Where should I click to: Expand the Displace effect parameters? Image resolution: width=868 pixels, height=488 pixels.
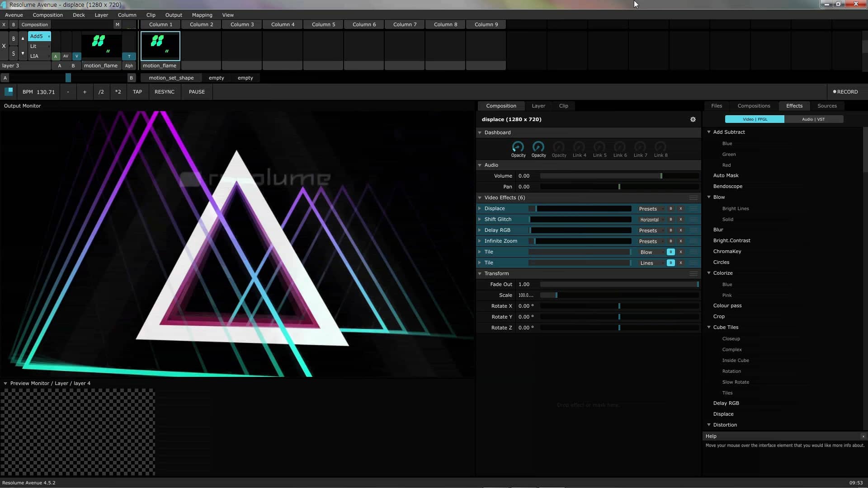pos(480,208)
